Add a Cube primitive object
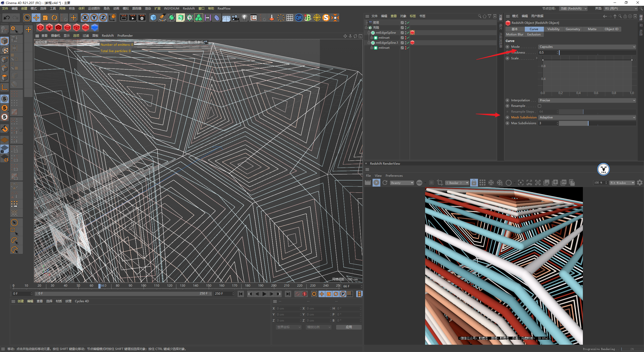 (153, 18)
